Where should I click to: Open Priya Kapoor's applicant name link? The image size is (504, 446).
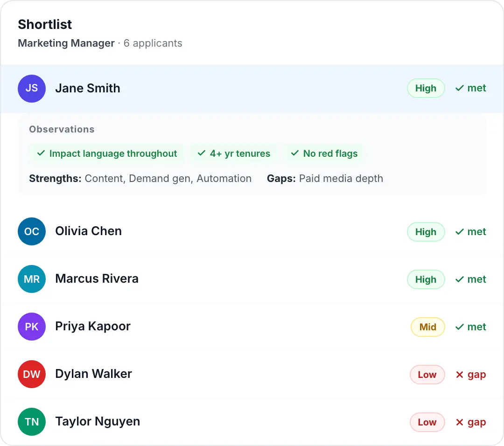[x=92, y=327]
